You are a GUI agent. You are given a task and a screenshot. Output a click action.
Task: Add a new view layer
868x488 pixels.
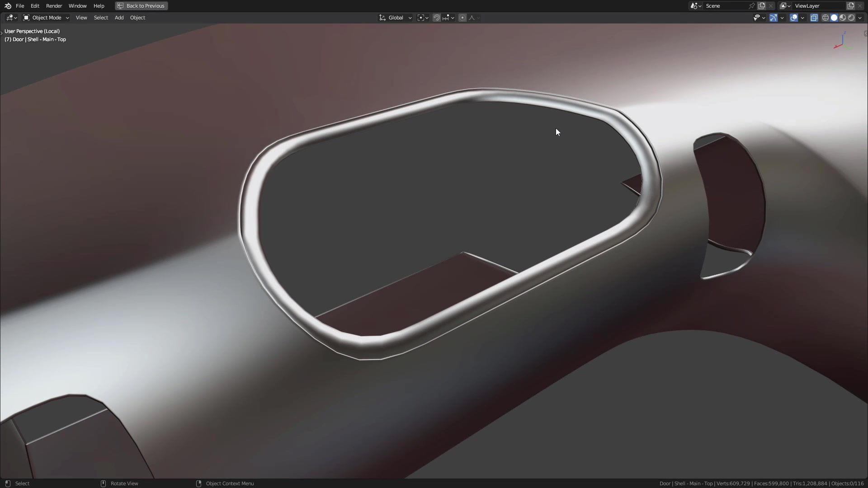tap(851, 6)
